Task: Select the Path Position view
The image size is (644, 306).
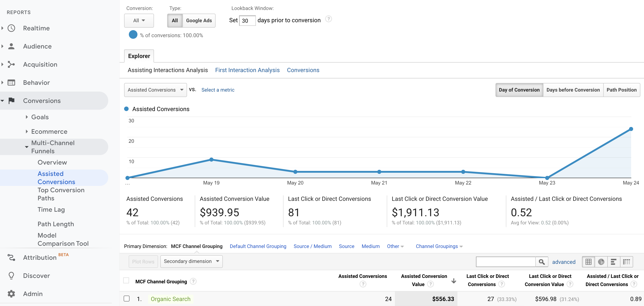Action: coord(622,90)
